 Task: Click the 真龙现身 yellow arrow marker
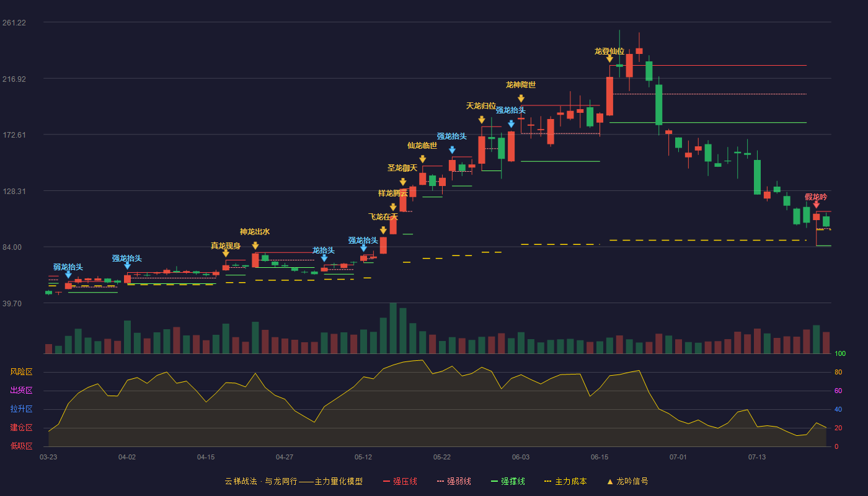click(226, 254)
